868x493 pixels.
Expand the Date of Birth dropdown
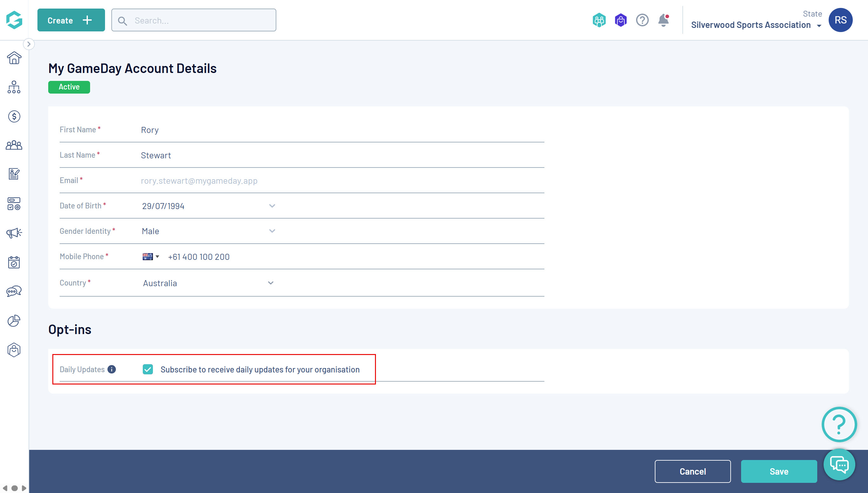(272, 206)
